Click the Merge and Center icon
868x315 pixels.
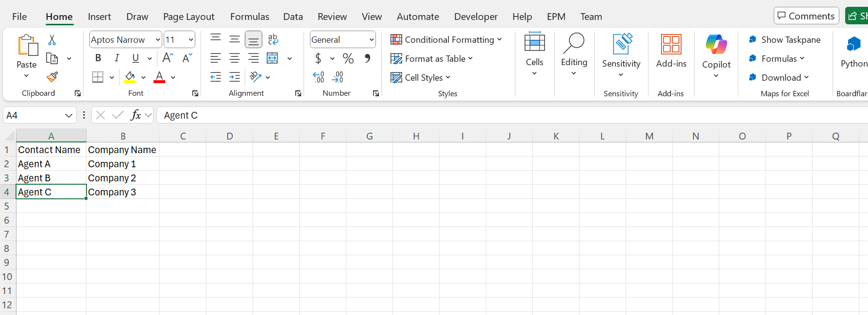(272, 58)
